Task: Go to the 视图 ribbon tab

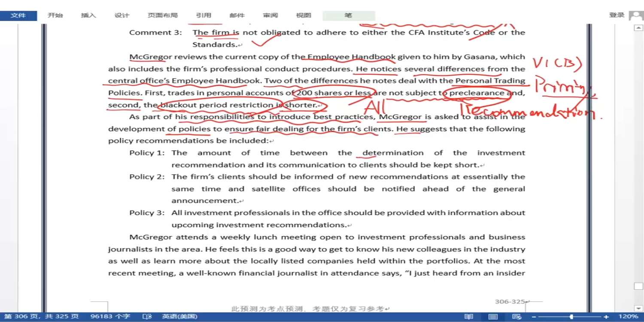Action: pos(304,15)
